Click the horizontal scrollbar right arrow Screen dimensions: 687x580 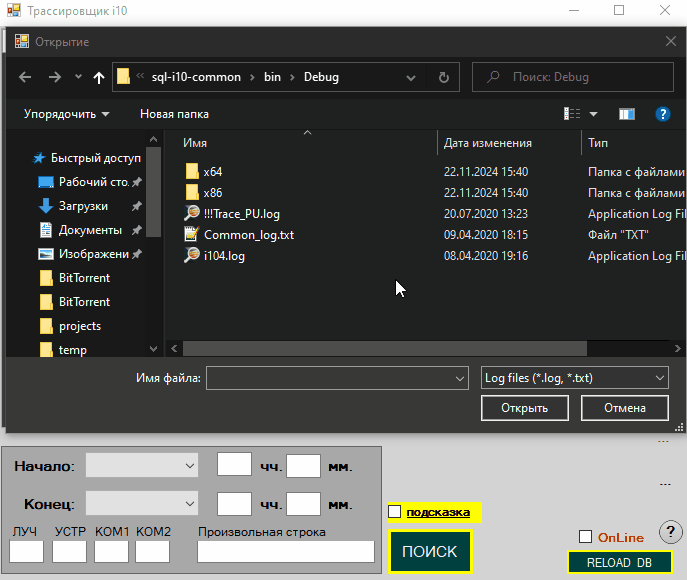677,349
